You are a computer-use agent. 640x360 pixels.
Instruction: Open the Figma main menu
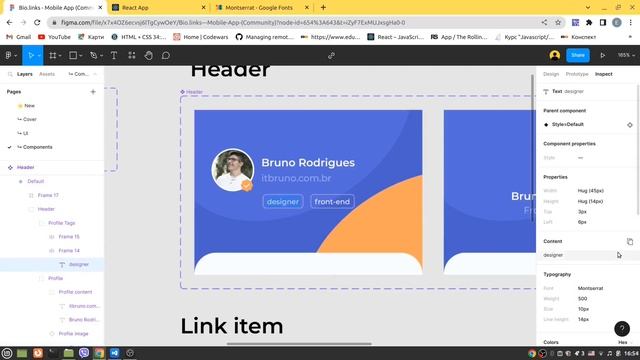click(9, 56)
